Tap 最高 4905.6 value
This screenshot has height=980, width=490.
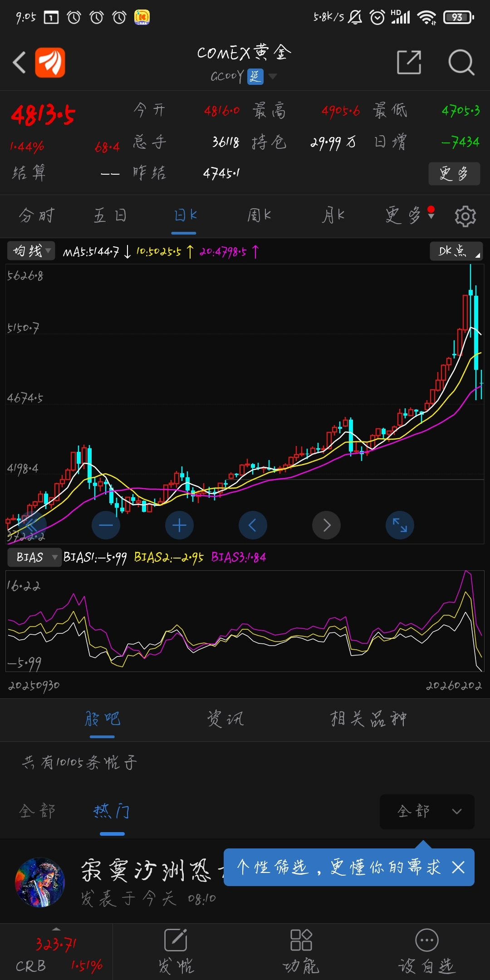(x=340, y=111)
